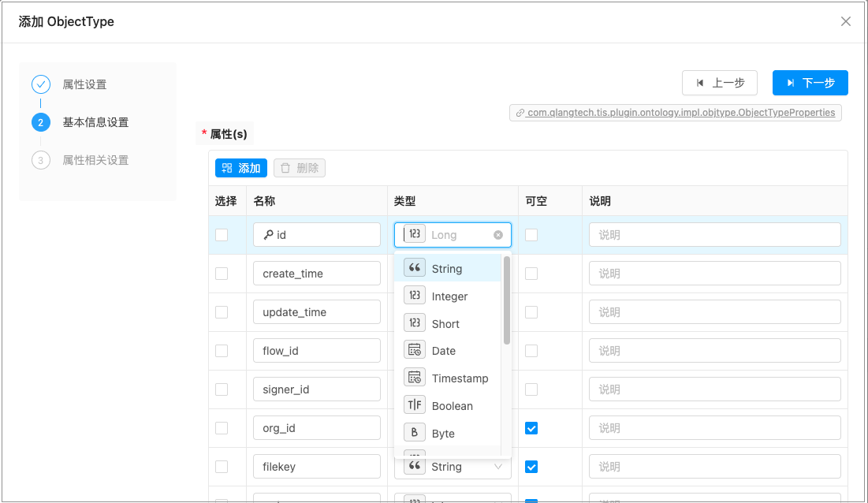Image resolution: width=868 pixels, height=503 pixels.
Task: Choose Integer from the type list
Action: click(x=447, y=296)
